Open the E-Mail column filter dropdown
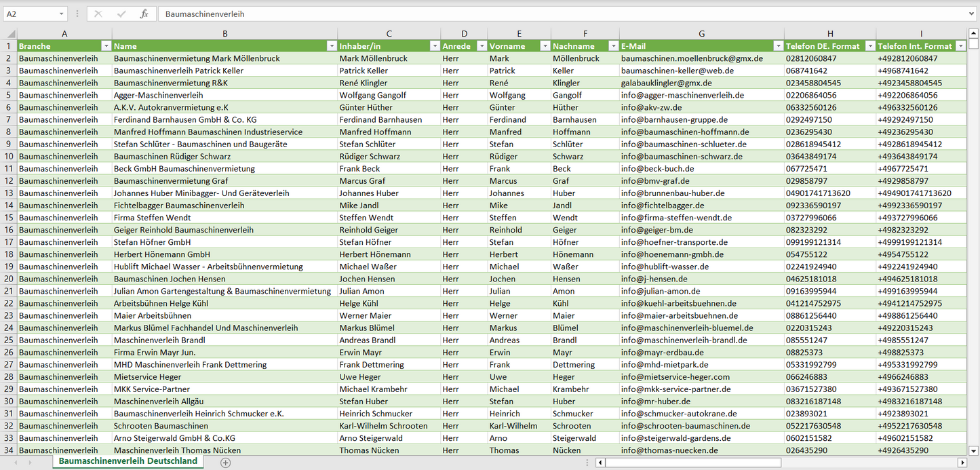This screenshot has width=980, height=470. click(x=777, y=46)
